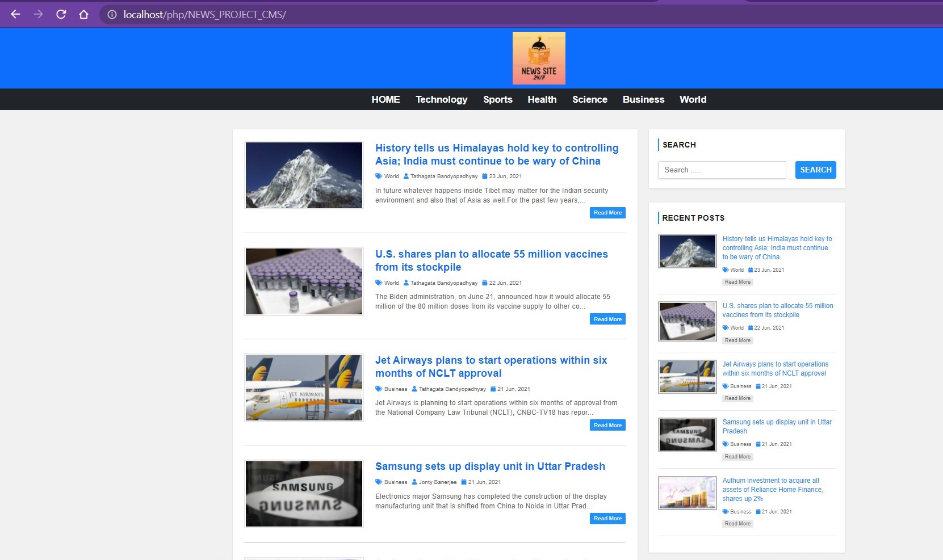Click the site info icon in address bar
Viewport: 943px width, 560px height.
(x=112, y=14)
